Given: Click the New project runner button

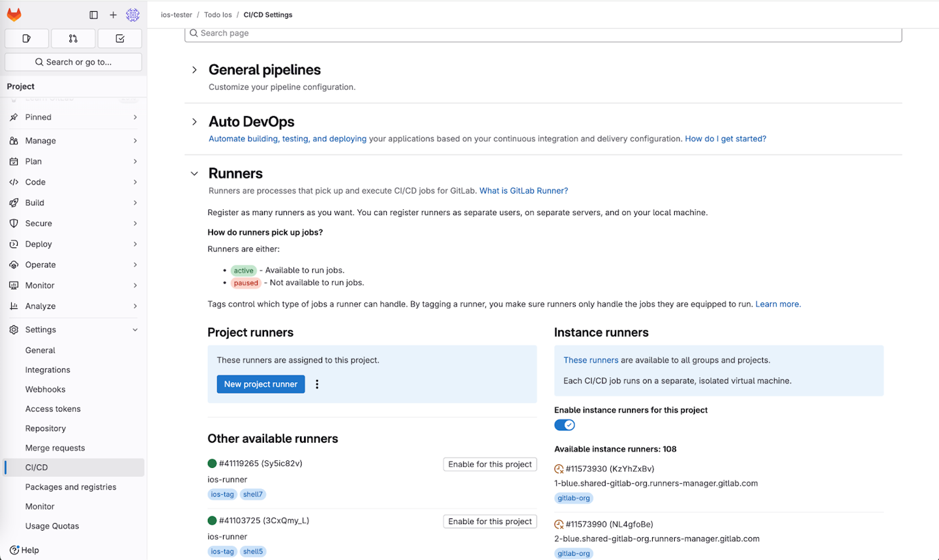Looking at the screenshot, I should pos(261,384).
